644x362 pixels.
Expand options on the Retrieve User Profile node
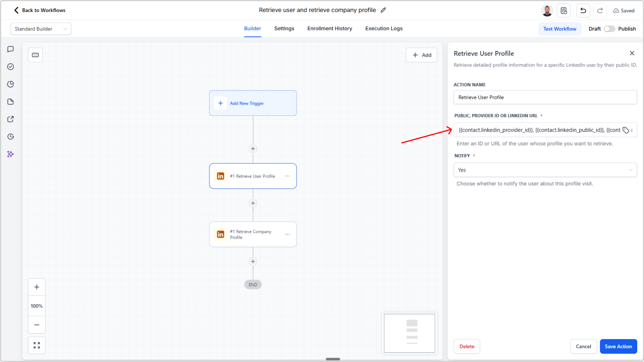287,176
